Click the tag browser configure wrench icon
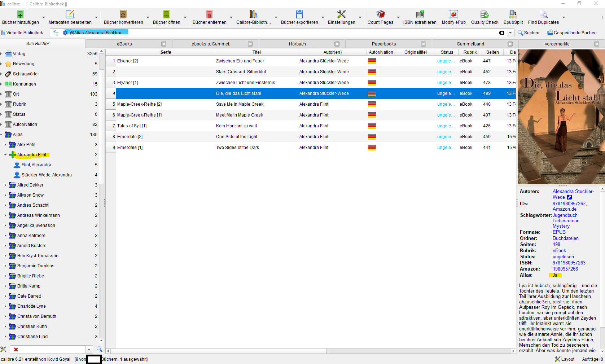The width and height of the screenshot is (605, 364). pyautogui.click(x=3, y=349)
